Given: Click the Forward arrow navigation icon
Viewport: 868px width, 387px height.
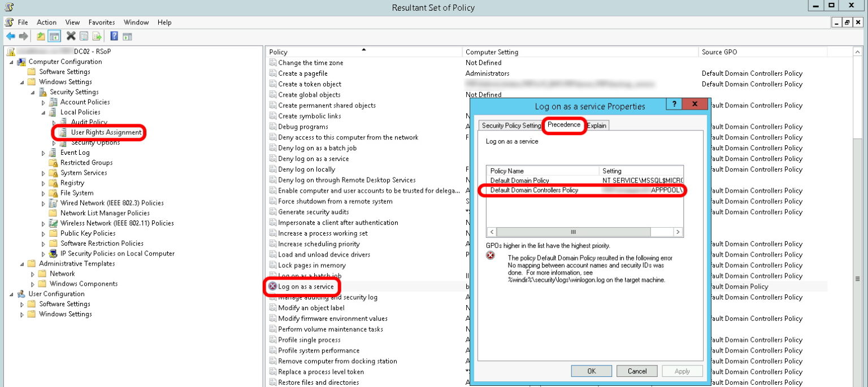Looking at the screenshot, I should click(x=22, y=36).
